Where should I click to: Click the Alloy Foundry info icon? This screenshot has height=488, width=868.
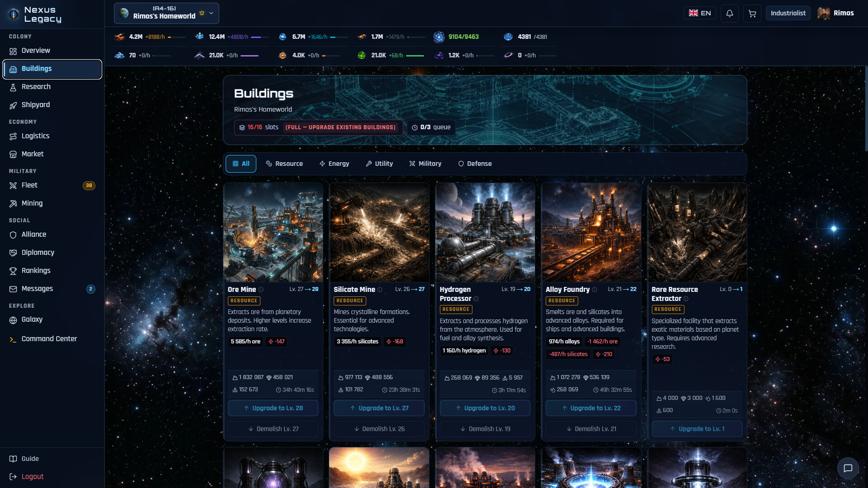pos(594,290)
